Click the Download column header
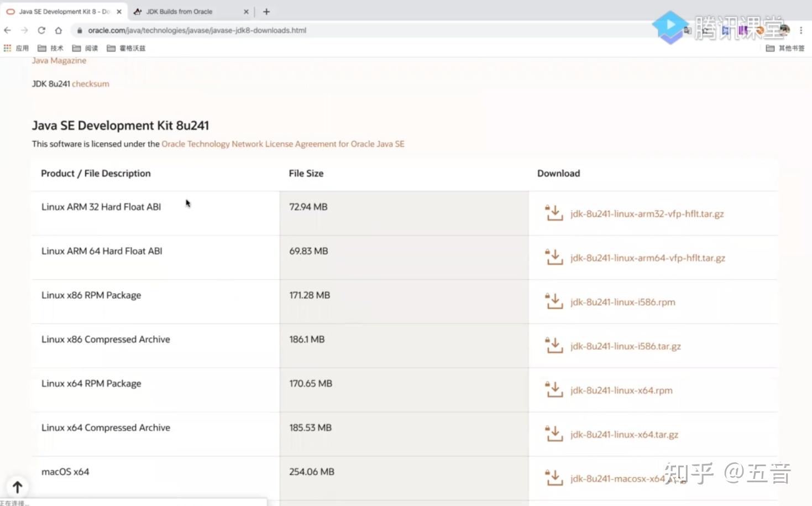Screen dimensions: 812x506 point(559,174)
